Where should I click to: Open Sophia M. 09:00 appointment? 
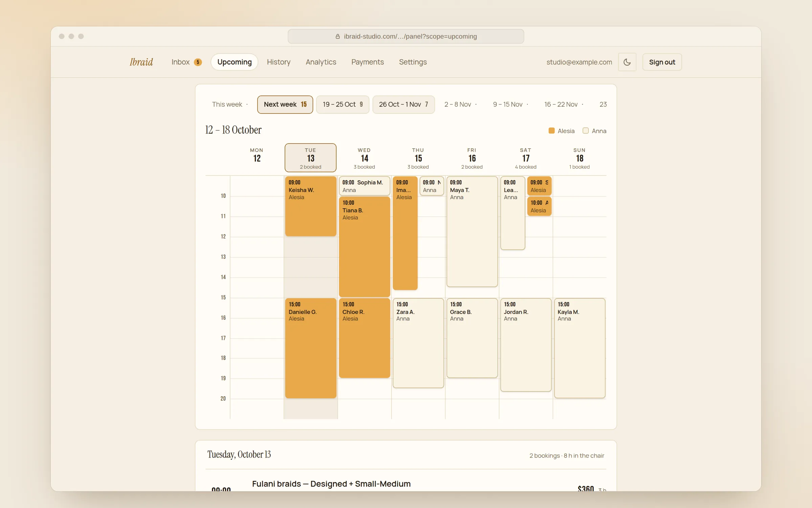(x=364, y=186)
